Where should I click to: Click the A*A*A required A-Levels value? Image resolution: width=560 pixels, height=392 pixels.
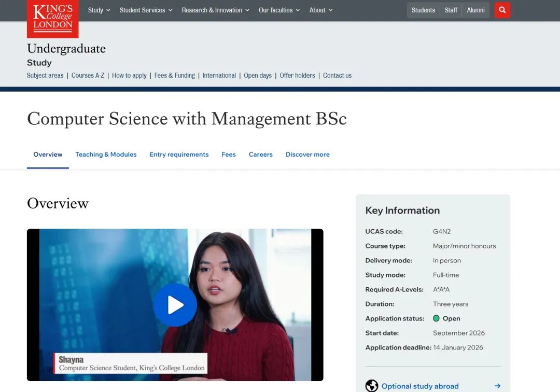coord(441,289)
